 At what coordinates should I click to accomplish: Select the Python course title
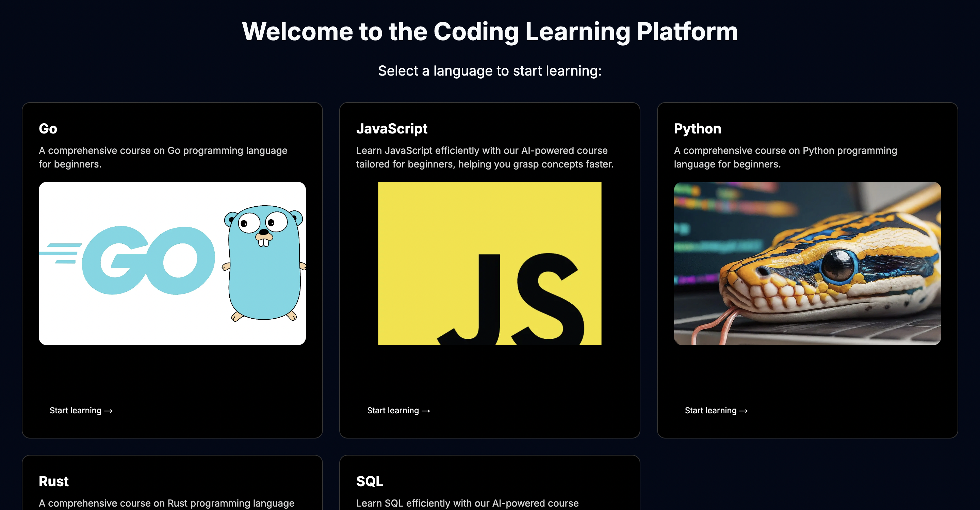click(697, 129)
